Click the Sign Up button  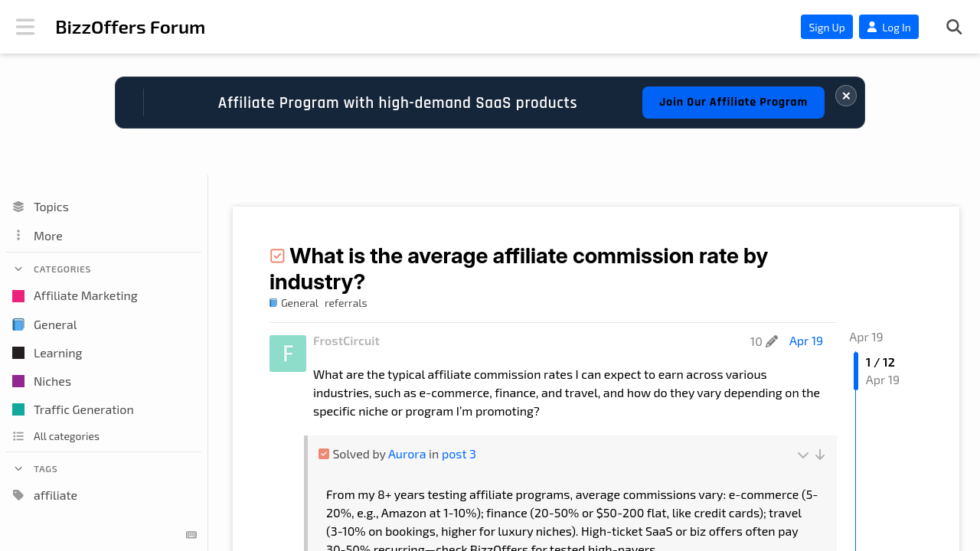point(827,27)
